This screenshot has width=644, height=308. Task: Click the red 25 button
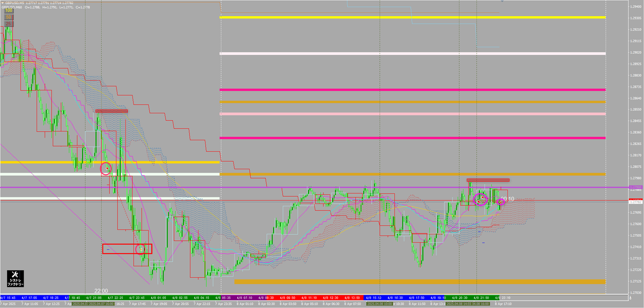pyautogui.click(x=9, y=24)
